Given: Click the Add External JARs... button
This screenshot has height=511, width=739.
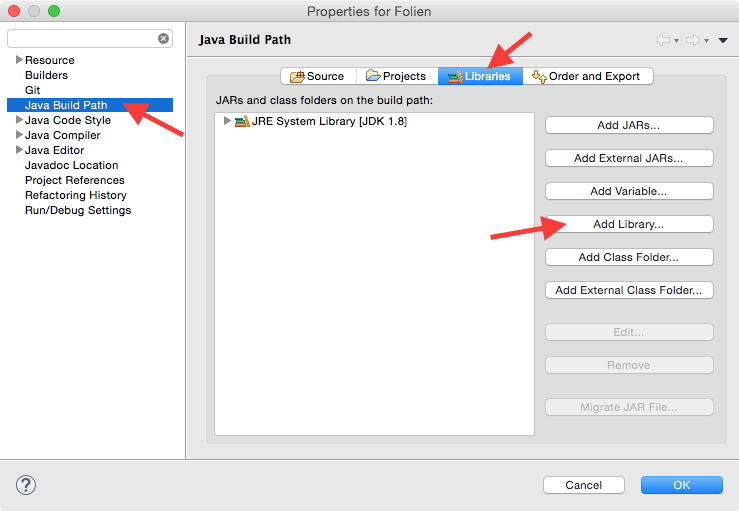Looking at the screenshot, I should tap(628, 158).
